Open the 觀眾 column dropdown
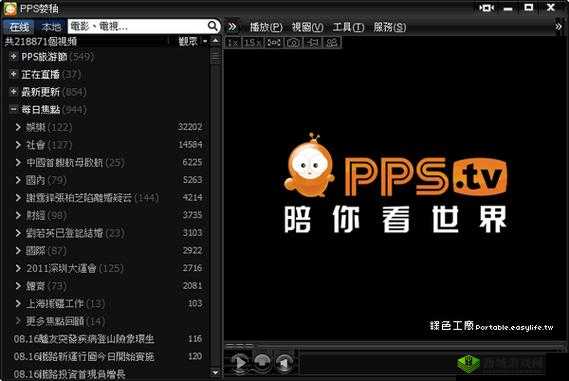The height and width of the screenshot is (381, 569). coord(205,41)
